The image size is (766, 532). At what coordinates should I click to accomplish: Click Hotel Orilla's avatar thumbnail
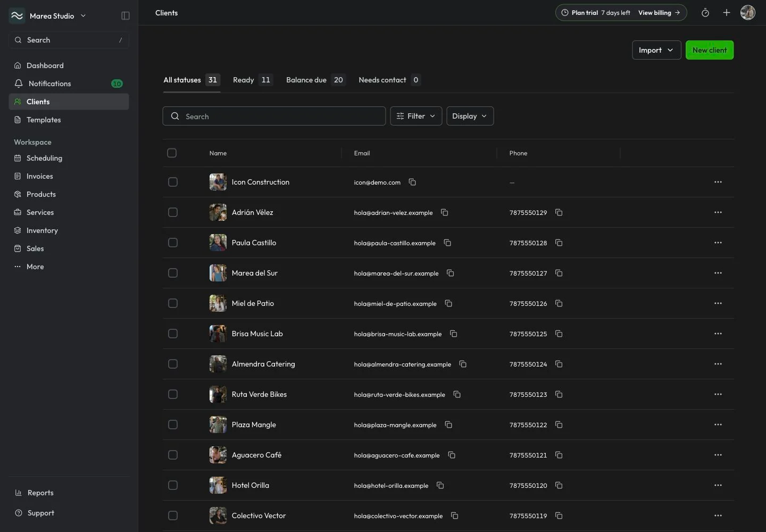point(218,485)
